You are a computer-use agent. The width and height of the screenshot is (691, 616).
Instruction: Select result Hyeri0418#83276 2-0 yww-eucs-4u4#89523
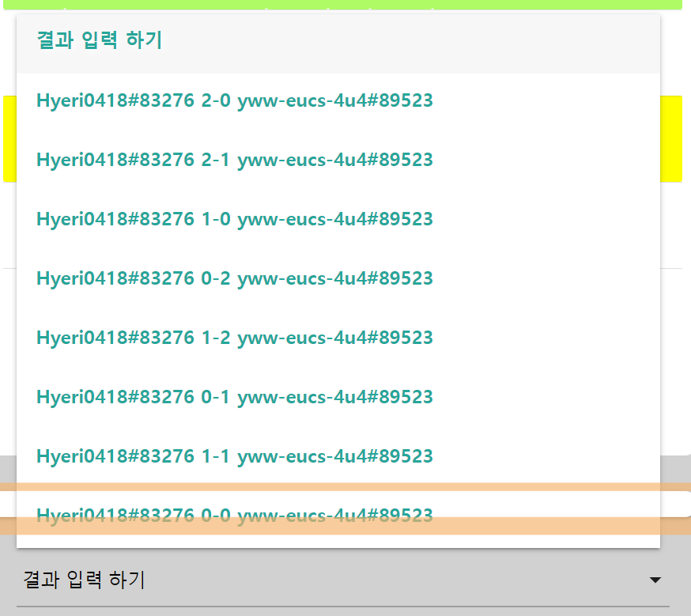coord(338,100)
